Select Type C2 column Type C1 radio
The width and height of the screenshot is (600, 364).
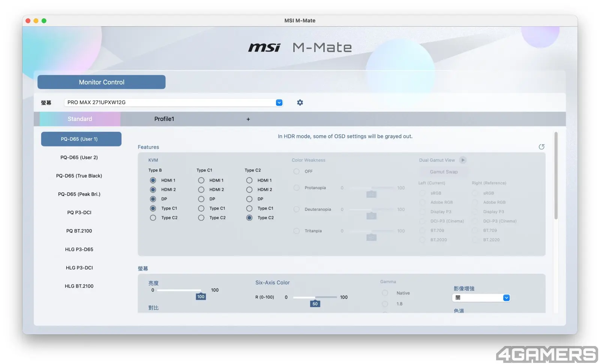[249, 209]
